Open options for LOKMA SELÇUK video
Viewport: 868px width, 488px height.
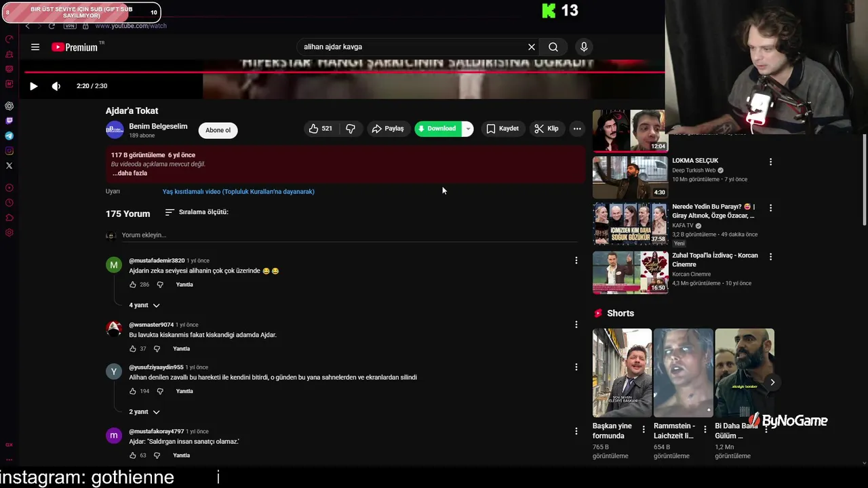[770, 162]
